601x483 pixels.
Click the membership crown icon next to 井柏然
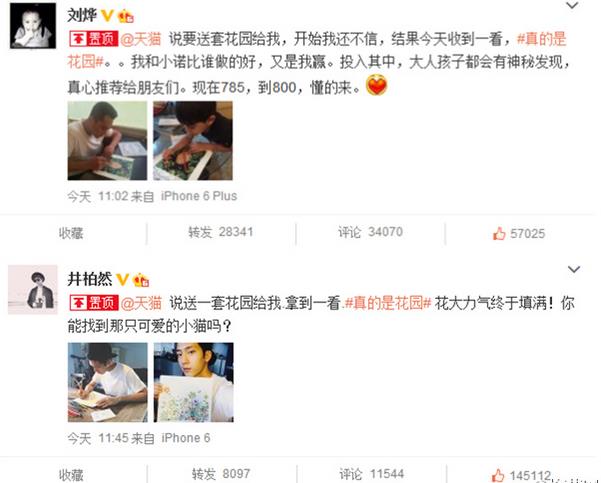pos(141,280)
